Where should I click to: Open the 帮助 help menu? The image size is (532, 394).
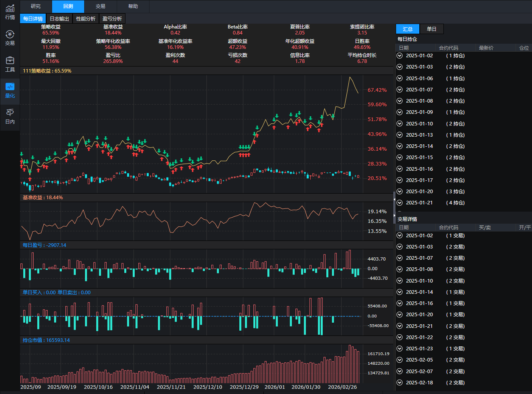click(x=133, y=6)
